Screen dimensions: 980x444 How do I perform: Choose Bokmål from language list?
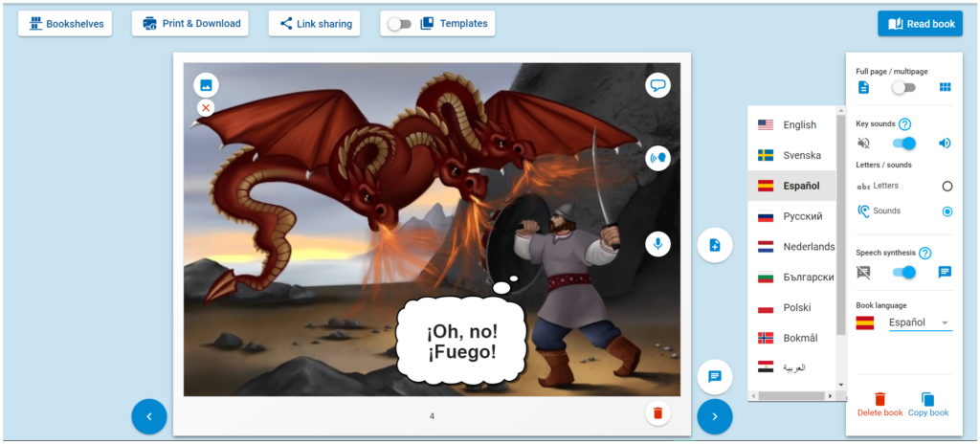tap(791, 338)
